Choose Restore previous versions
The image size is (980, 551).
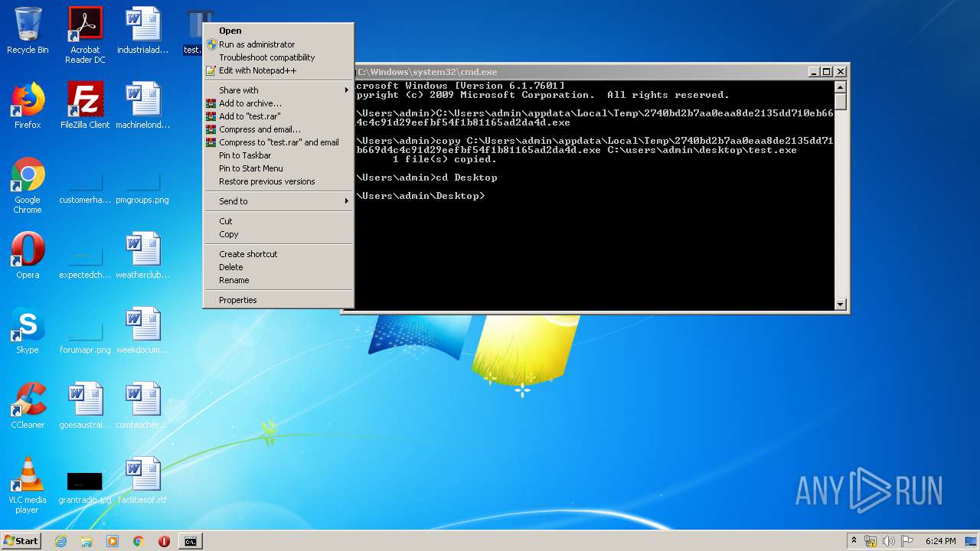[x=279, y=181]
